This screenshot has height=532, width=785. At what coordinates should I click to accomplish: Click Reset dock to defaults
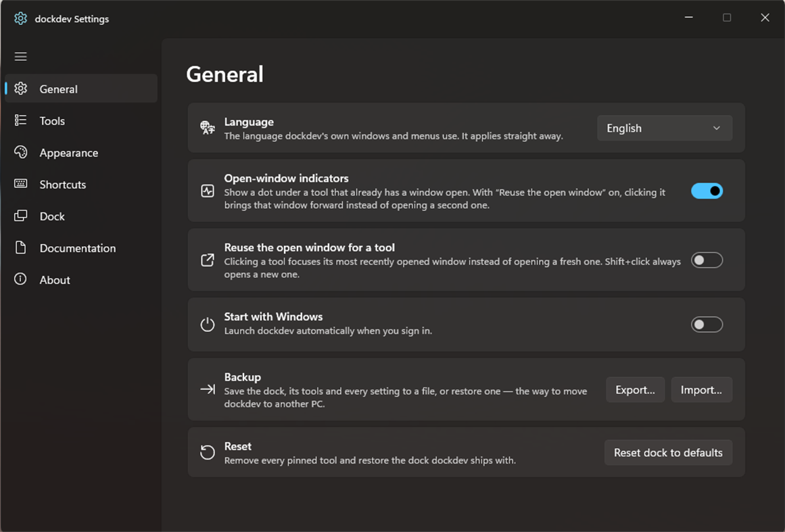coord(668,452)
